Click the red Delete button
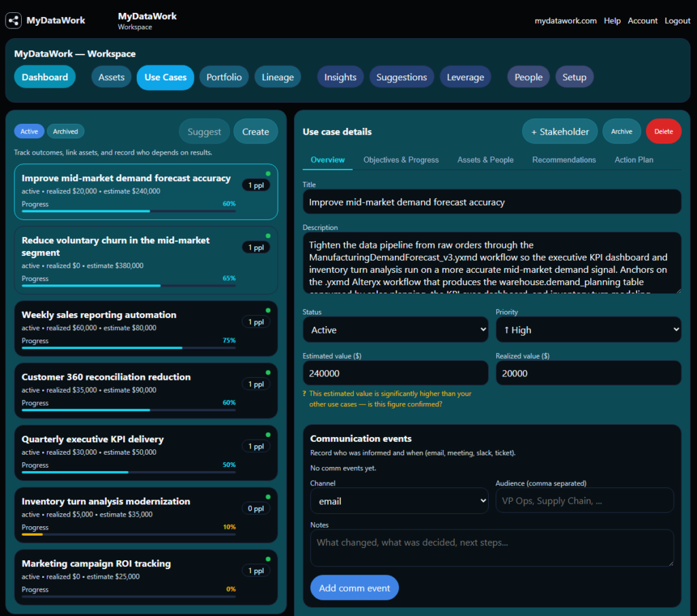The width and height of the screenshot is (697, 616). point(663,131)
